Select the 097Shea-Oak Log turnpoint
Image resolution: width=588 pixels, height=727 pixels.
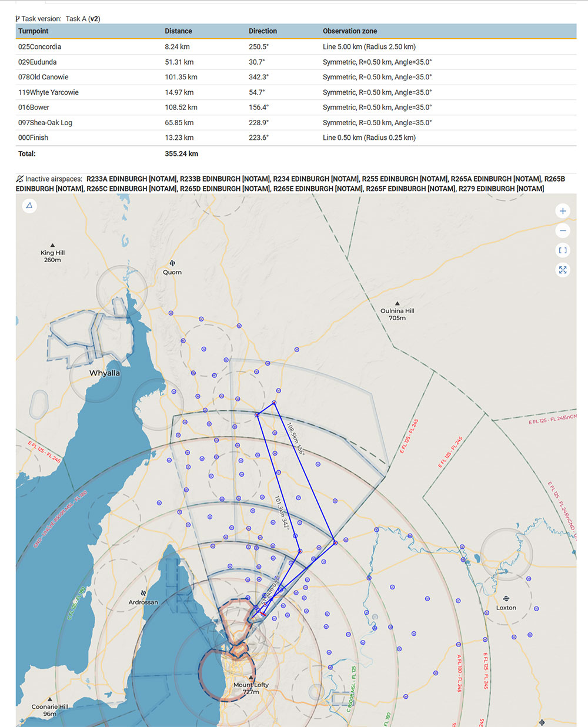[296, 123]
